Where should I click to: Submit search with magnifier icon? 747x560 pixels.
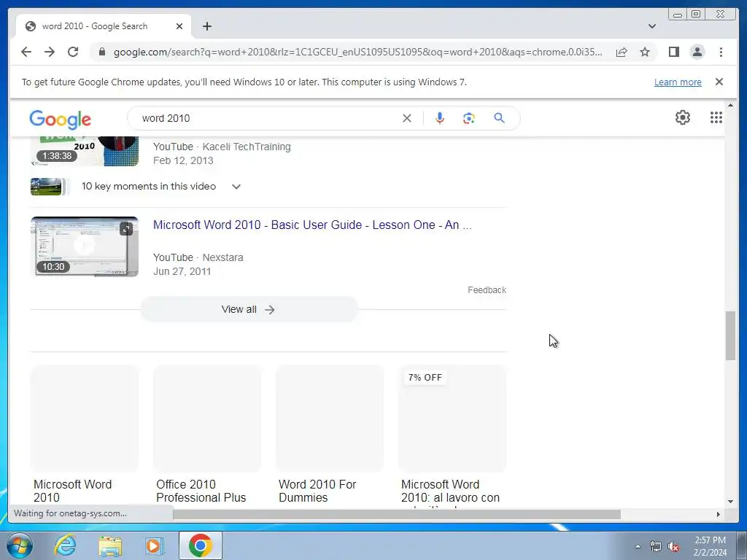[x=499, y=118]
